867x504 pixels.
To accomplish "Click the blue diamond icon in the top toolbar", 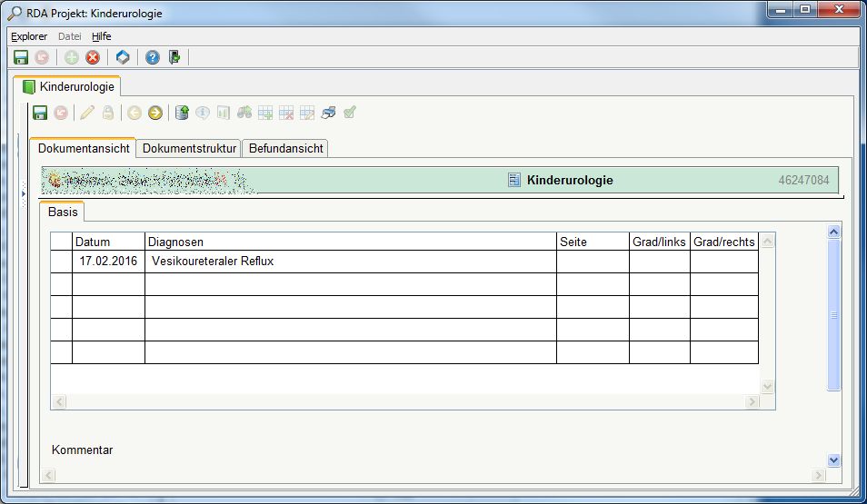I will (x=123, y=57).
